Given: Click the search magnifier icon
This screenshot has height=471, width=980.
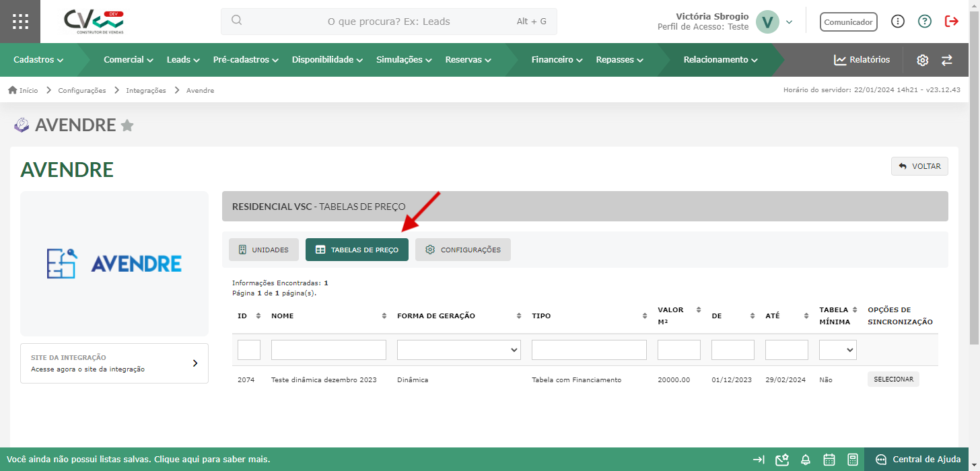Looking at the screenshot, I should [x=236, y=20].
